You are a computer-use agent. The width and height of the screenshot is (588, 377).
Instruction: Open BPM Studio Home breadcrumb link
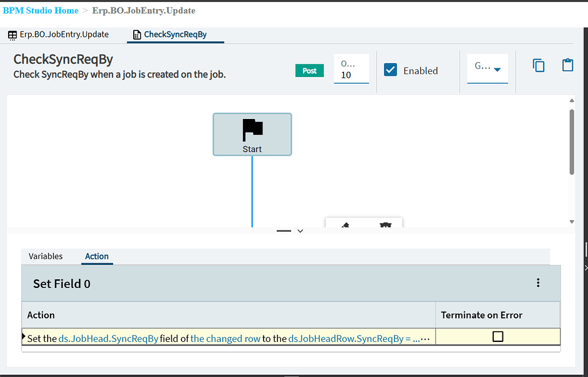tap(40, 10)
